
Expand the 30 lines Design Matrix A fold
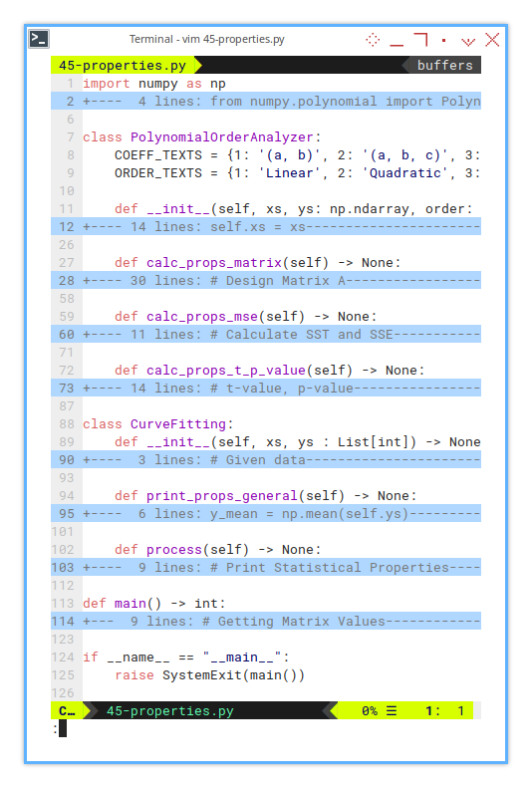pyautogui.click(x=266, y=280)
